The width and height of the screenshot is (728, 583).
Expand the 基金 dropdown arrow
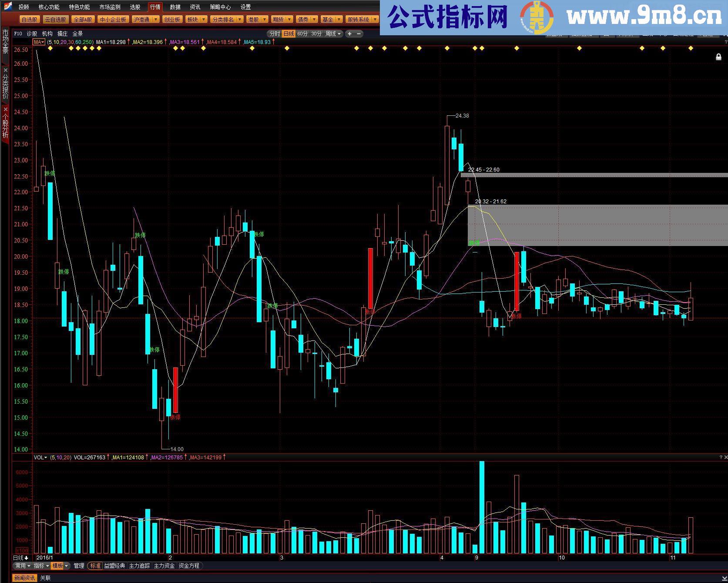coord(339,20)
